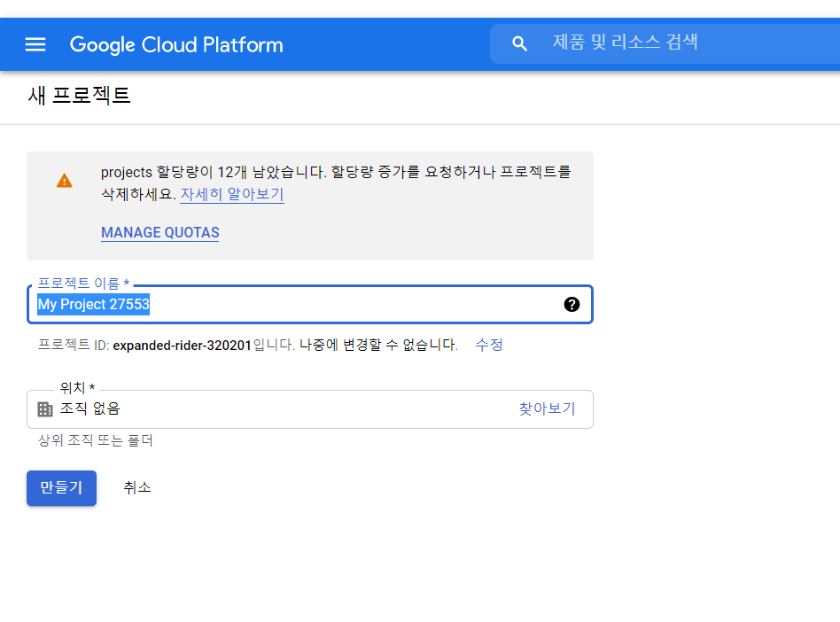Click the orange warning triangle icon
Screen dimensions: 840x622
point(65,181)
